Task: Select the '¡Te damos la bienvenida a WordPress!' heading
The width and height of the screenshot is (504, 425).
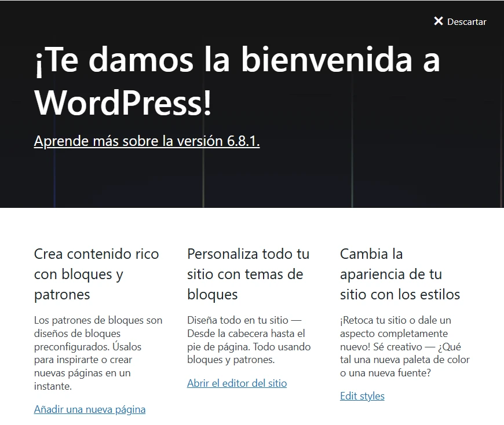Action: (237, 80)
